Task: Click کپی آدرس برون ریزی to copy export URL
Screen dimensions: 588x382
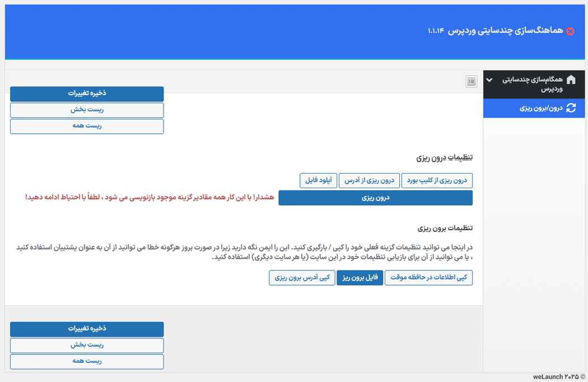Action: 302,277
